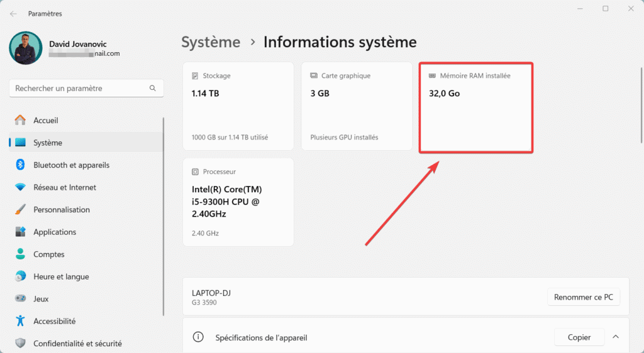Open the Stockage info card

pyautogui.click(x=238, y=106)
